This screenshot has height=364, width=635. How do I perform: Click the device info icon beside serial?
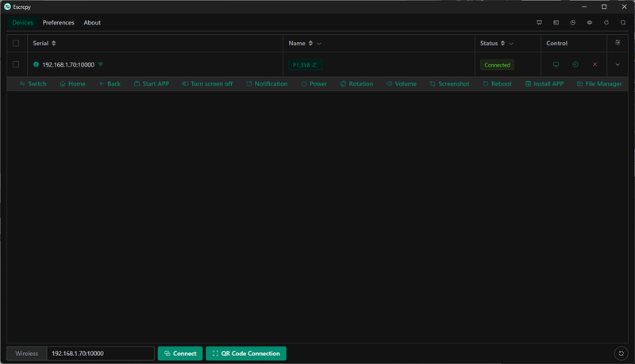(x=36, y=64)
